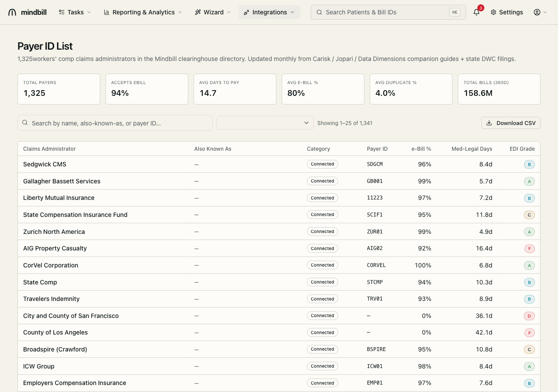Sort by Claims Administrator column header

(x=49, y=149)
